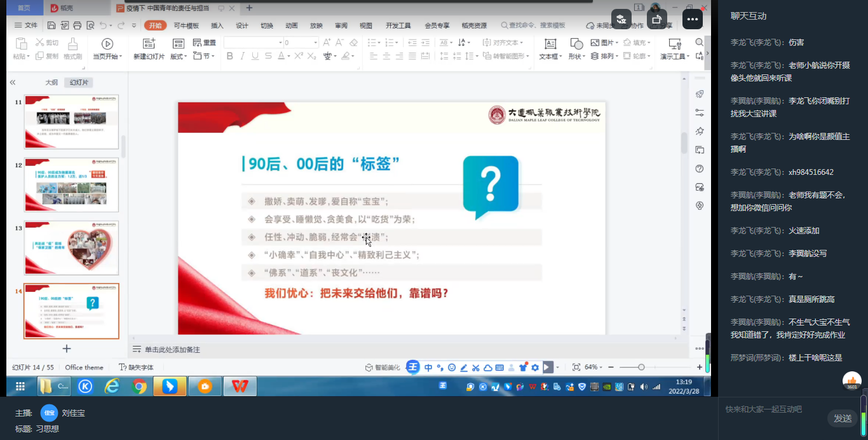The height and width of the screenshot is (440, 868).
Task: Toggle strikethrough text formatting
Action: point(269,56)
